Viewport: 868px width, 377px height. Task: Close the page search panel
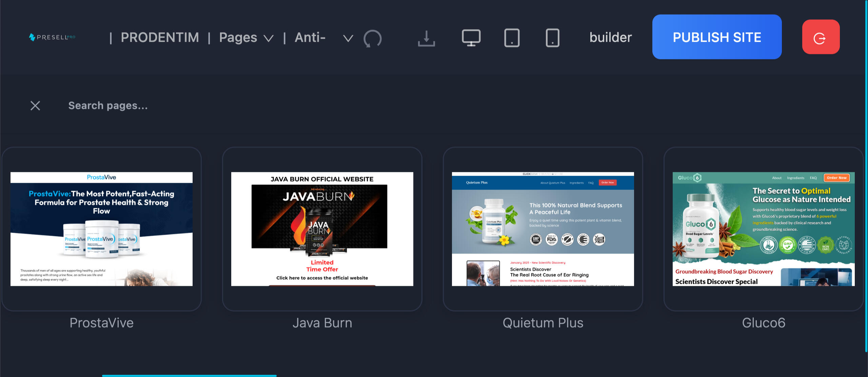(35, 106)
